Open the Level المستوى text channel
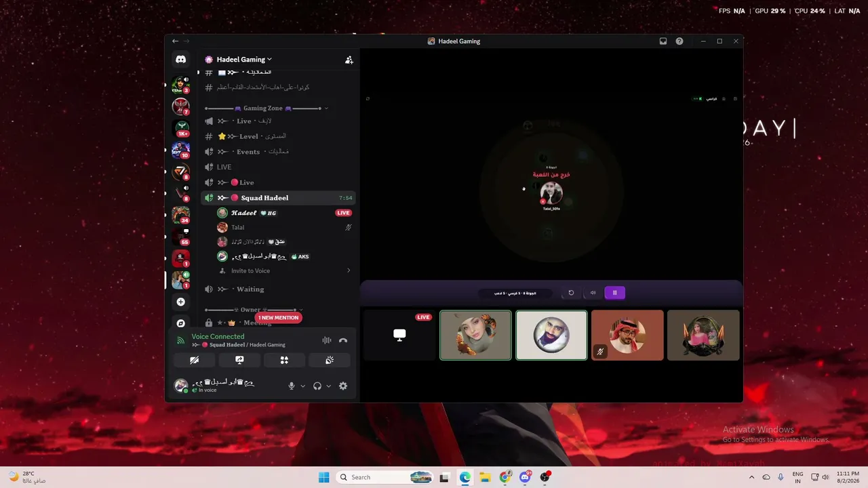 tap(279, 136)
